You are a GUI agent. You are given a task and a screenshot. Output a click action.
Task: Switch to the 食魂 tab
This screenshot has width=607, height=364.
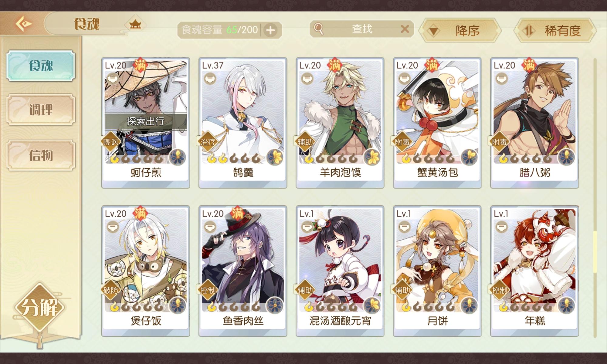click(41, 66)
